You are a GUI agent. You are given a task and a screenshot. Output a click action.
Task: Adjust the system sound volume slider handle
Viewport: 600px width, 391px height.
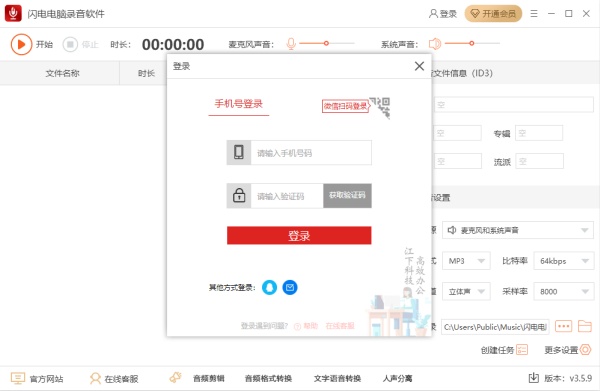[471, 43]
